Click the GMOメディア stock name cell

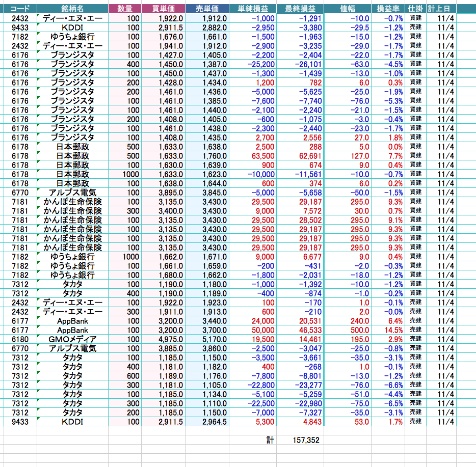click(x=72, y=339)
